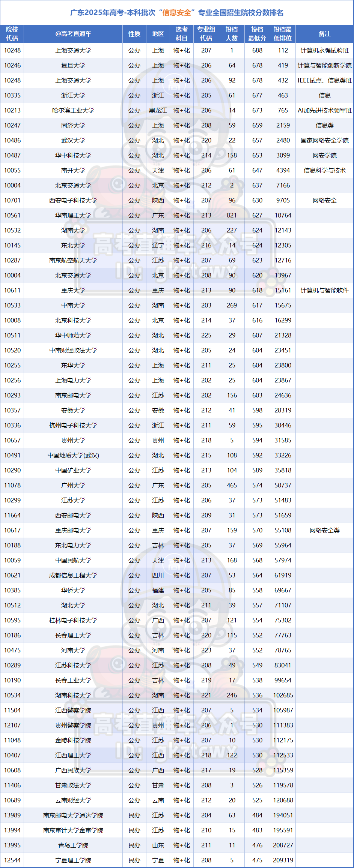Viewport: 354px width, 868px height.
Task: Click the 重庆大学 name cell
Action: tap(73, 290)
